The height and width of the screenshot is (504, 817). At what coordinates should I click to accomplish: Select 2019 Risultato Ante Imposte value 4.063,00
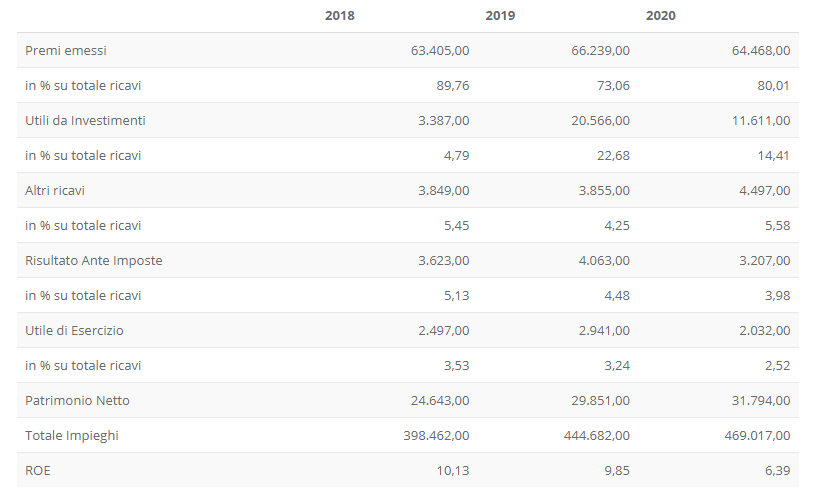pyautogui.click(x=604, y=260)
